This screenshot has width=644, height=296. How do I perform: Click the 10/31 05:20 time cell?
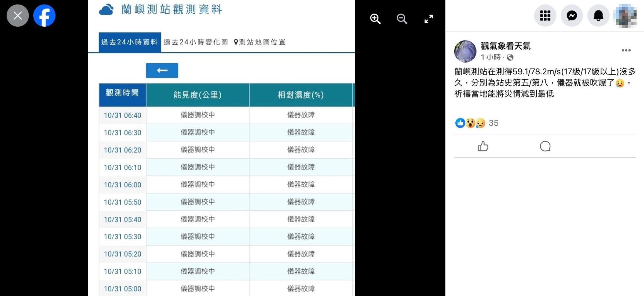pos(122,254)
